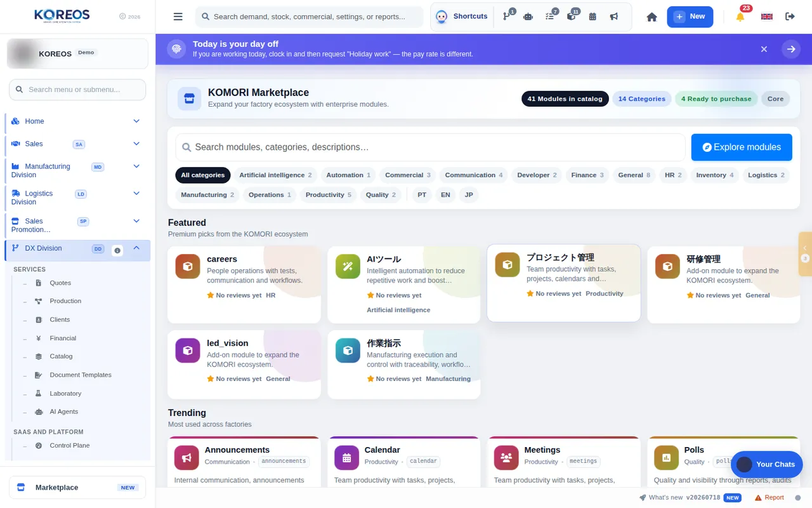Dismiss the day off banner with X

[x=764, y=49]
